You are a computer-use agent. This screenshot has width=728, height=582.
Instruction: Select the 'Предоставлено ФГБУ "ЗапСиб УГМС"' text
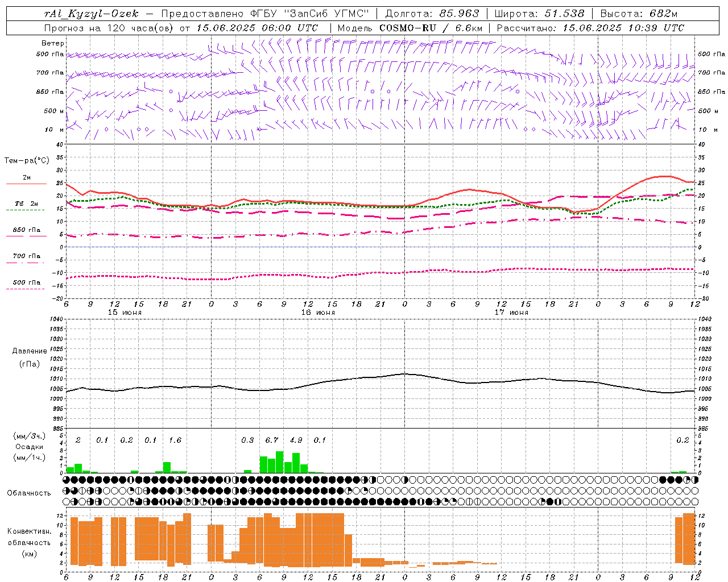[x=266, y=14]
